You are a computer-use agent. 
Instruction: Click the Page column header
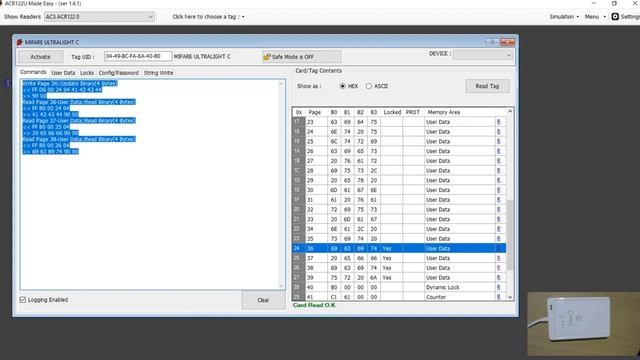315,112
